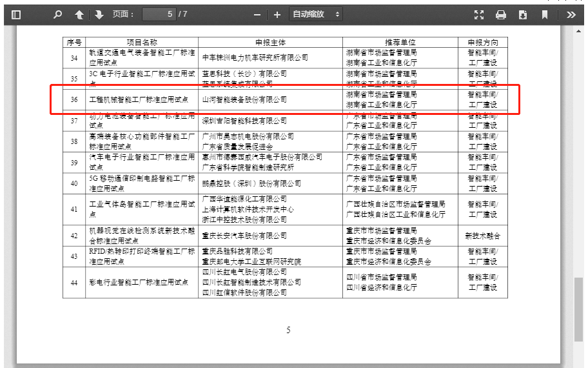Expand the more tools chevron menu
This screenshot has width=588, height=368.
571,14
